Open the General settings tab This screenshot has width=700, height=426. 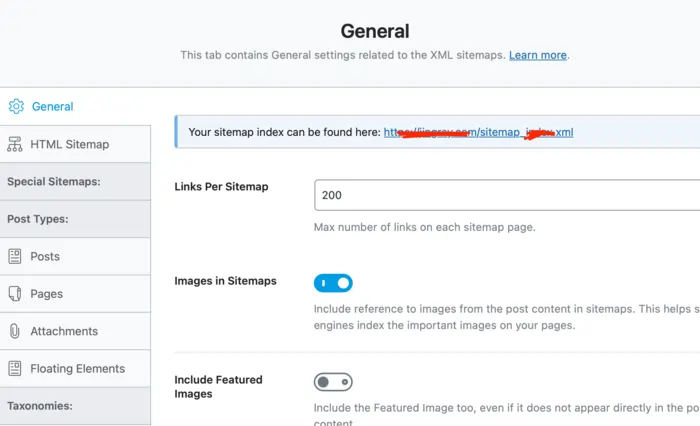tap(52, 106)
